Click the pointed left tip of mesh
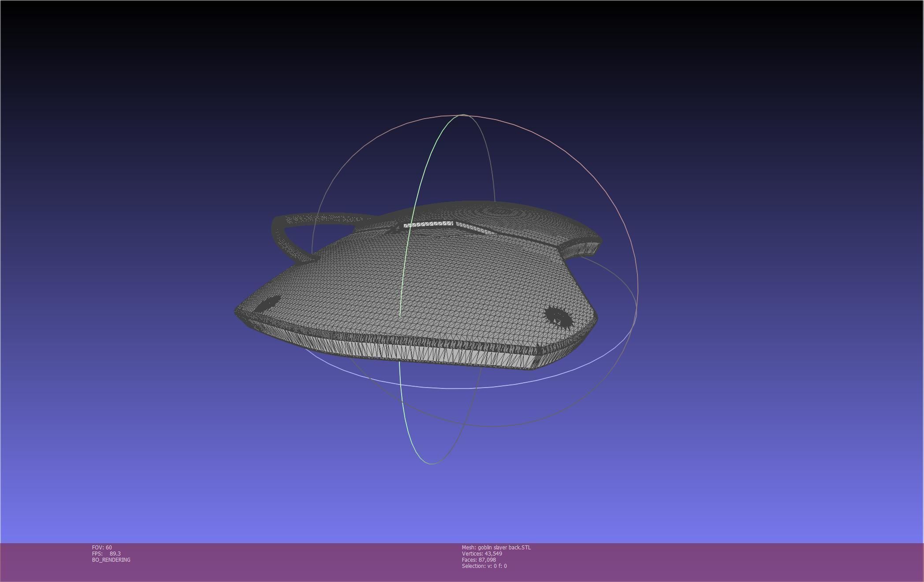Viewport: 924px width, 582px height. pos(238,311)
